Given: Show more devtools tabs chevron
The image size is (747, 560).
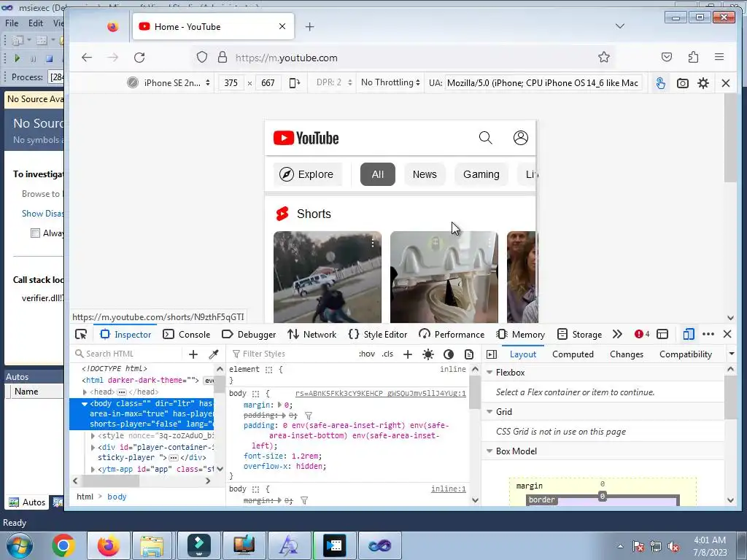Looking at the screenshot, I should pyautogui.click(x=617, y=334).
